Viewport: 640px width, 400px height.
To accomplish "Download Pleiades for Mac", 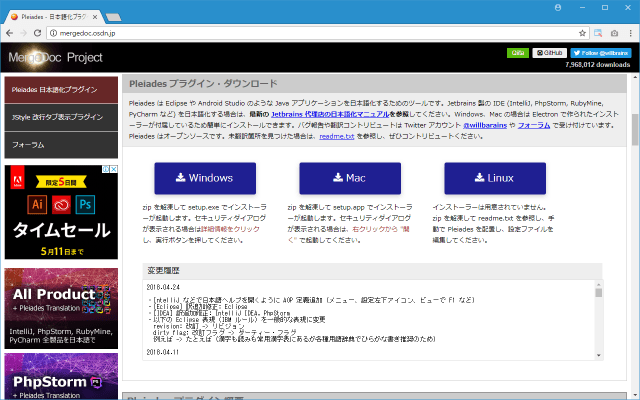I will point(350,178).
